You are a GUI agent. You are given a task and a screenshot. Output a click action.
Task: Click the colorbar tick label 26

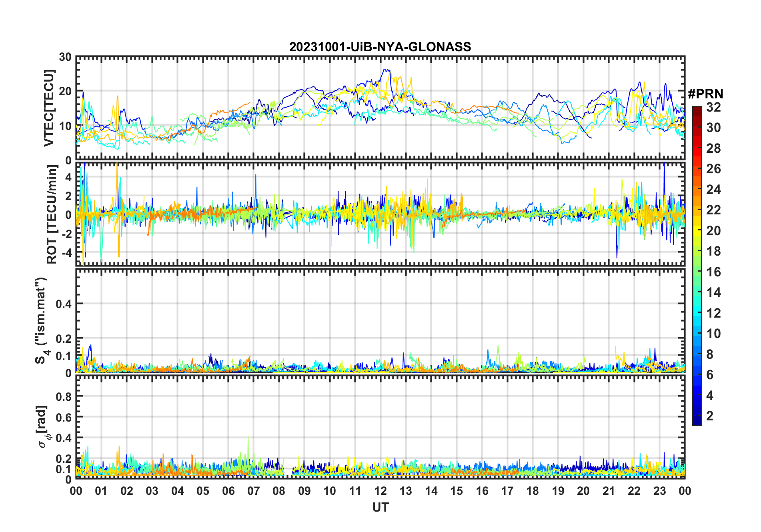(713, 169)
